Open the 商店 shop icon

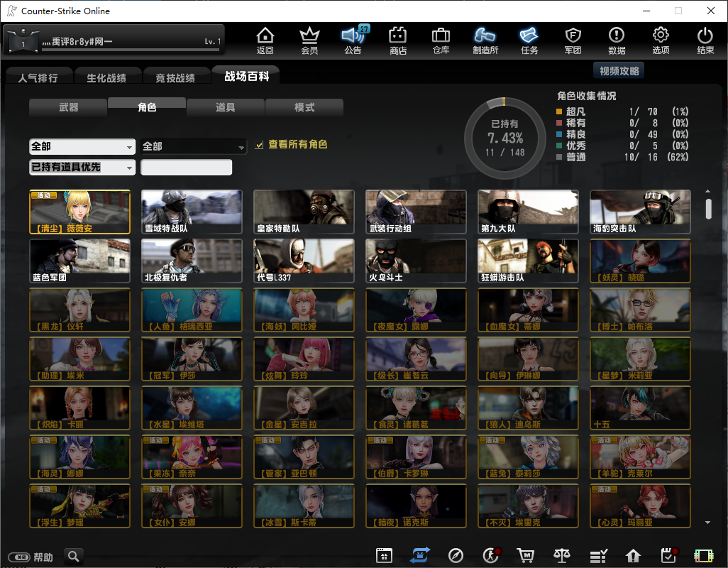pyautogui.click(x=398, y=40)
